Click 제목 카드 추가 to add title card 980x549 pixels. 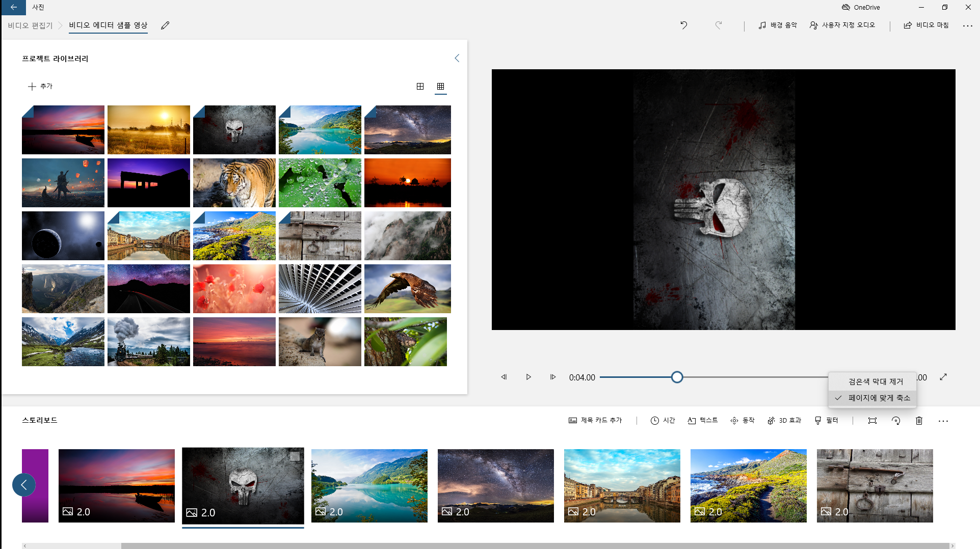[x=595, y=420]
